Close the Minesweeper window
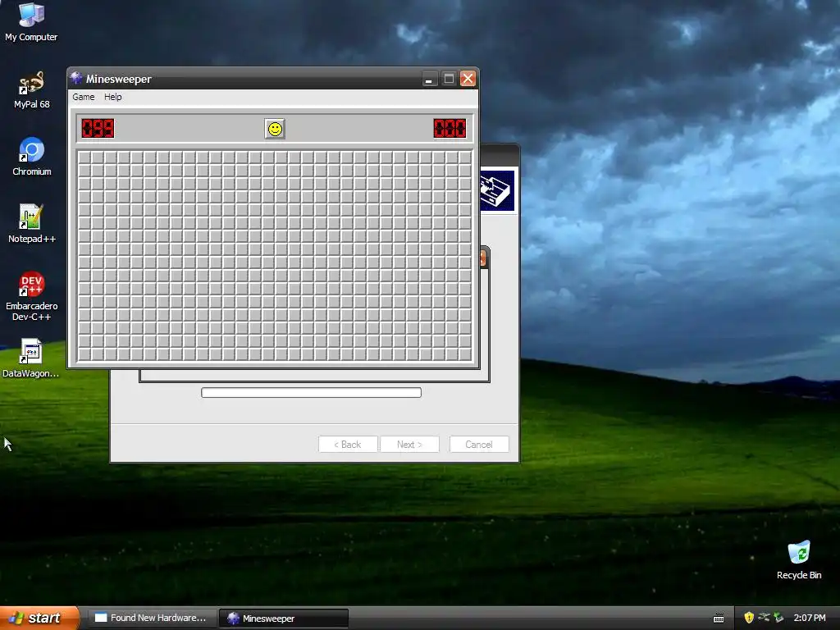Image resolution: width=840 pixels, height=630 pixels. (x=468, y=79)
